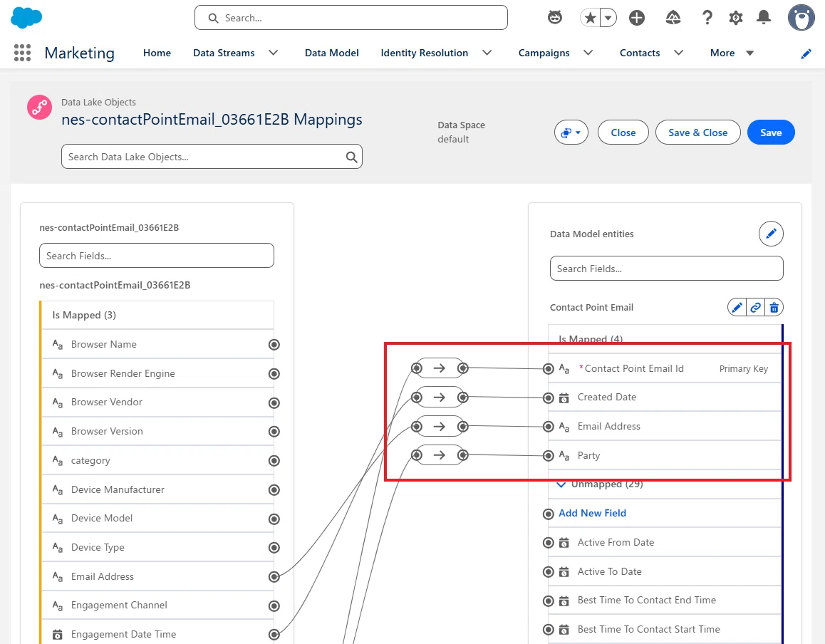Viewport: 825px width, 644px height.
Task: Open the Identity Resolution tab
Action: click(x=424, y=53)
